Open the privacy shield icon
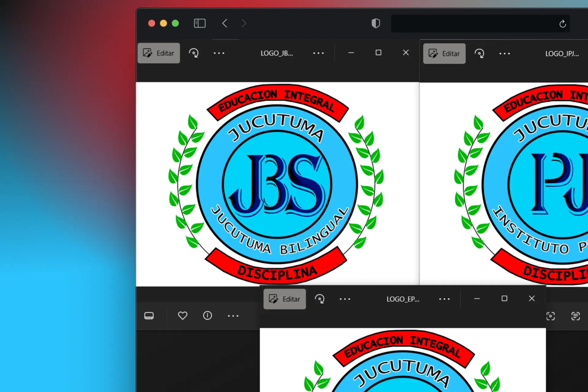The width and height of the screenshot is (588, 392). point(376,23)
